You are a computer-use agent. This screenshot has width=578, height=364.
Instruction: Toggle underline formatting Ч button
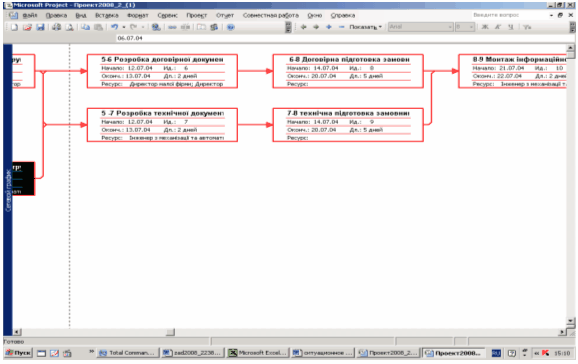(x=511, y=27)
